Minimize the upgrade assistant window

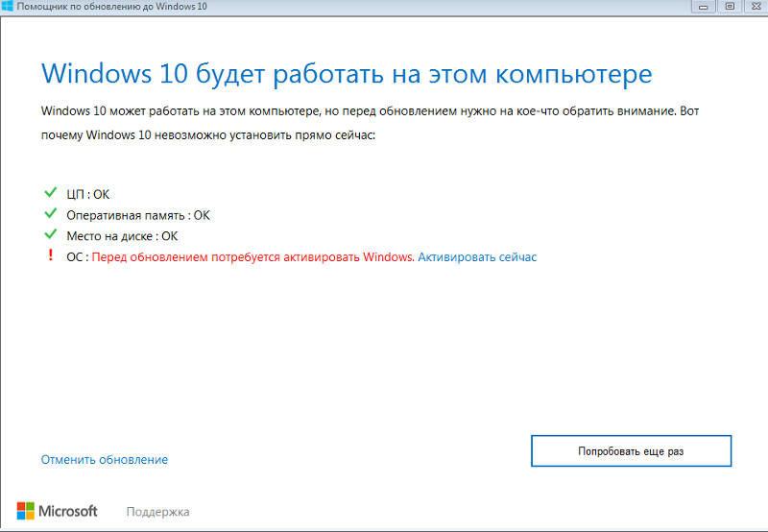[x=704, y=6]
